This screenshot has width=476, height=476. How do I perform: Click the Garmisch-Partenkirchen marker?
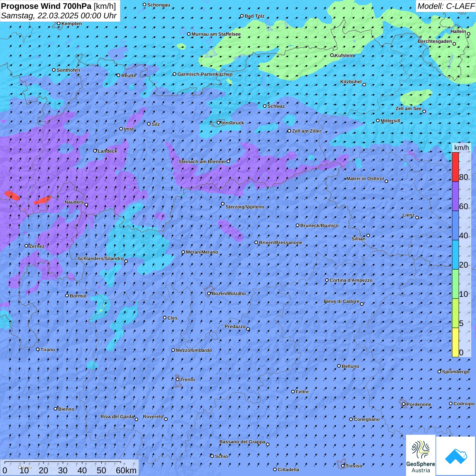[x=174, y=74]
